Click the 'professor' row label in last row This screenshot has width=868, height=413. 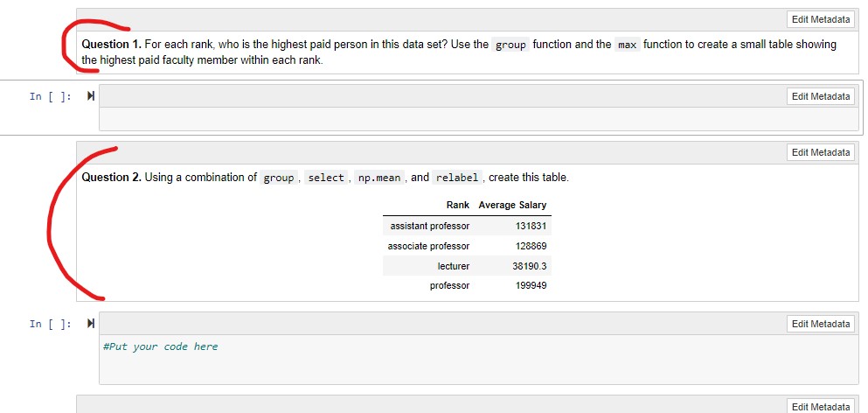point(449,286)
